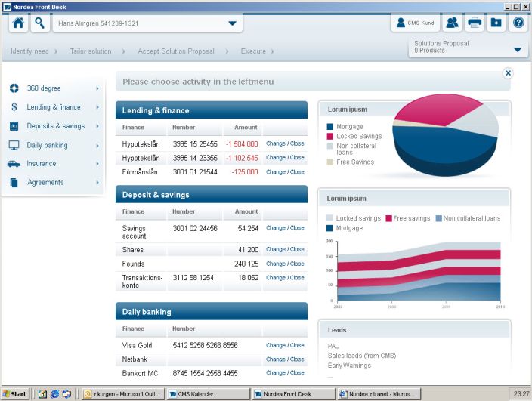The width and height of the screenshot is (532, 401).
Task: Click the Daily banking section header
Action: [212, 312]
